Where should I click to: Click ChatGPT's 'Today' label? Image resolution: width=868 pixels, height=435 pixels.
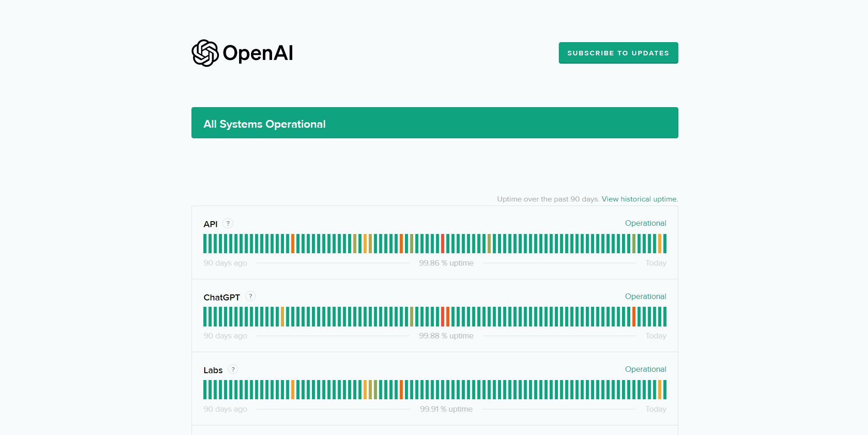click(655, 336)
